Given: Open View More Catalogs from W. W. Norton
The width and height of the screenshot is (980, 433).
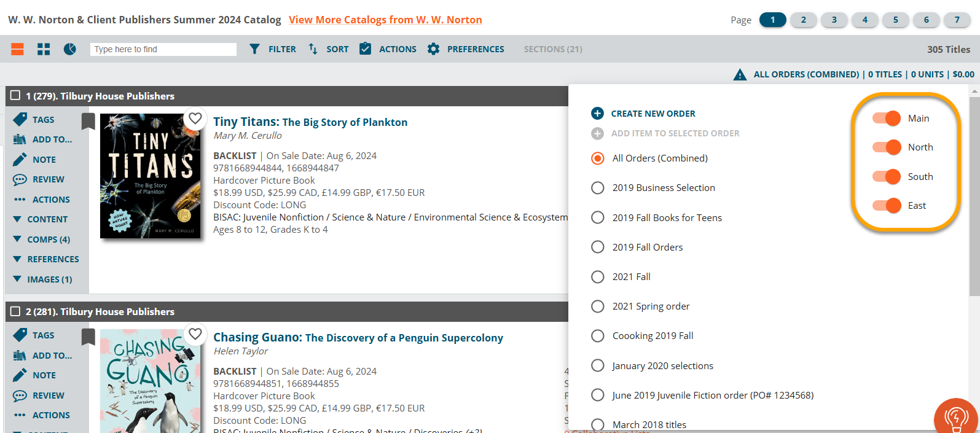Looking at the screenshot, I should 385,20.
